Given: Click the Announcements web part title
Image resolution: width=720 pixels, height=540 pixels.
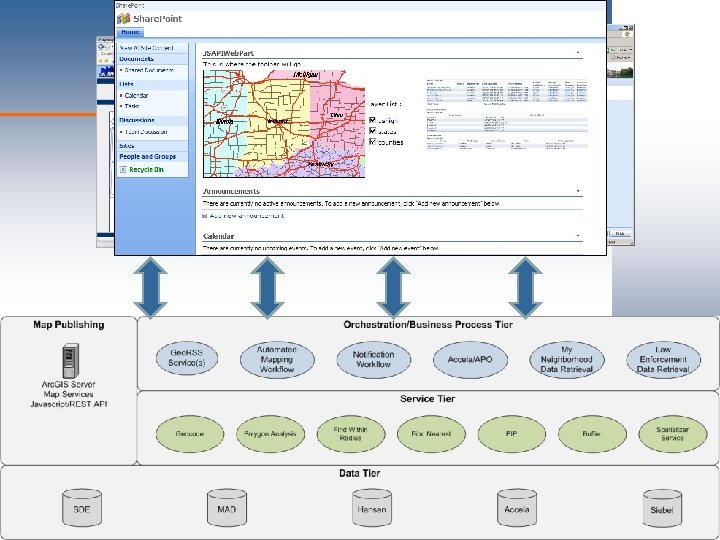Looking at the screenshot, I should pyautogui.click(x=231, y=191).
